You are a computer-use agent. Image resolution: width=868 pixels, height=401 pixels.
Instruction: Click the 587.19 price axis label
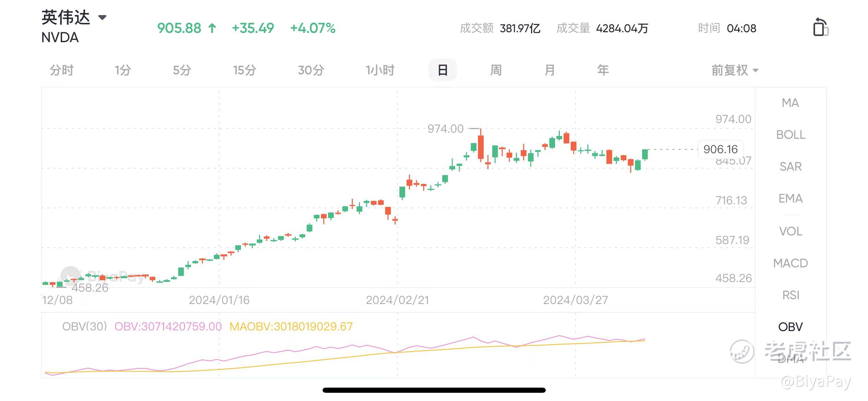point(732,240)
